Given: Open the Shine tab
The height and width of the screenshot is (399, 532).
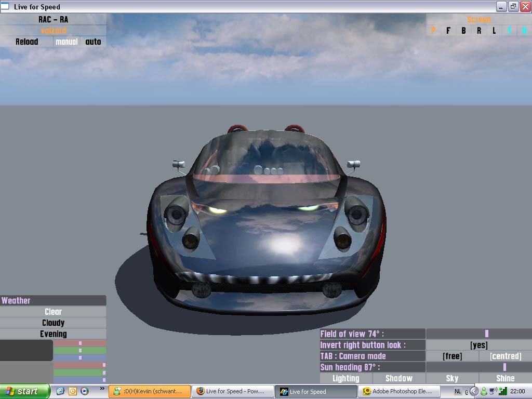Looking at the screenshot, I should pyautogui.click(x=505, y=378).
